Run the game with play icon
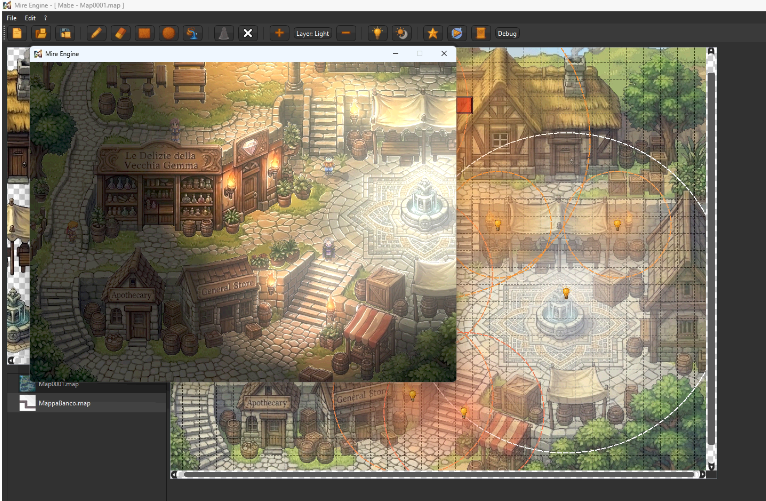This screenshot has height=501, width=766. click(456, 33)
